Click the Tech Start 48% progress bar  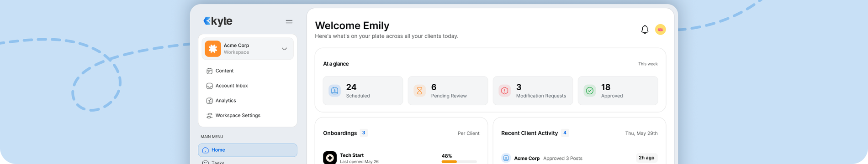pyautogui.click(x=459, y=162)
